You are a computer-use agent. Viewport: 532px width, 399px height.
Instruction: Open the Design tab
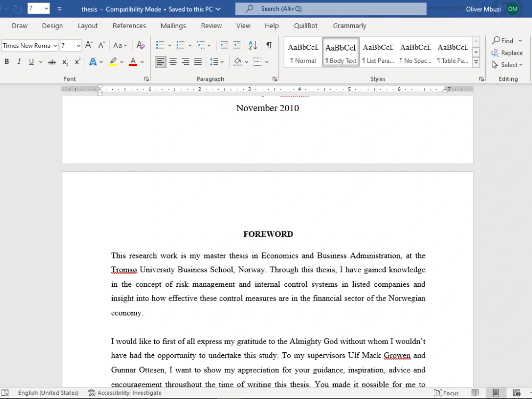[x=52, y=26]
